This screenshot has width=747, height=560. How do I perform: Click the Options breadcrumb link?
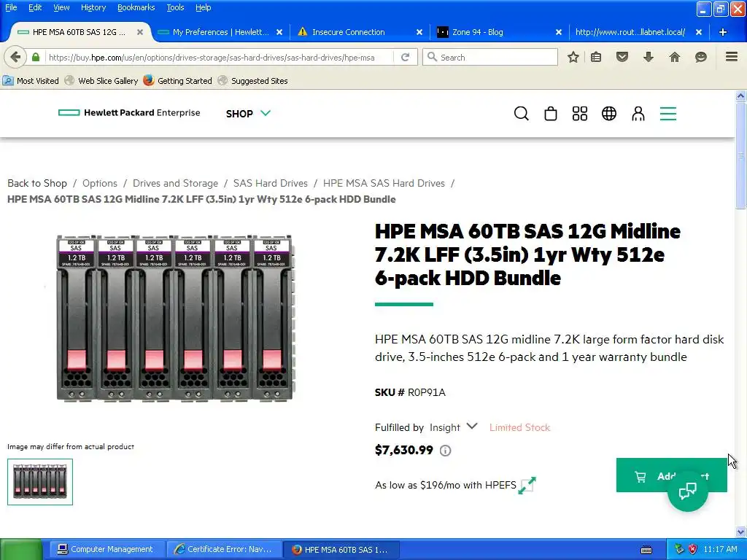[x=99, y=183]
